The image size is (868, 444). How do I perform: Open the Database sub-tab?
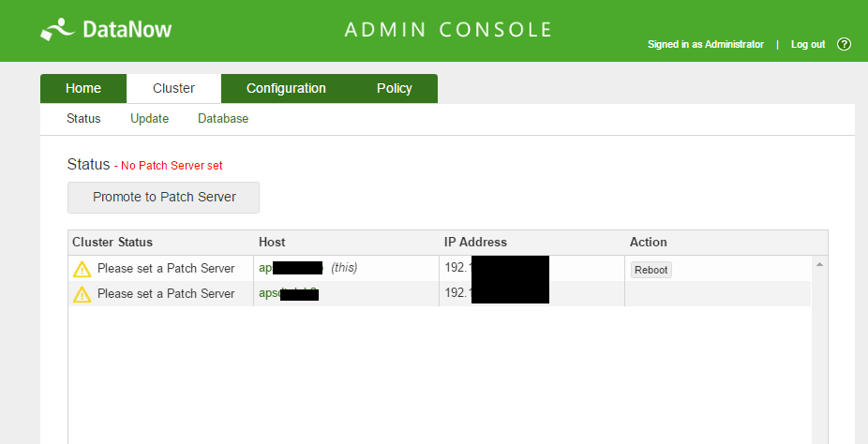(223, 118)
